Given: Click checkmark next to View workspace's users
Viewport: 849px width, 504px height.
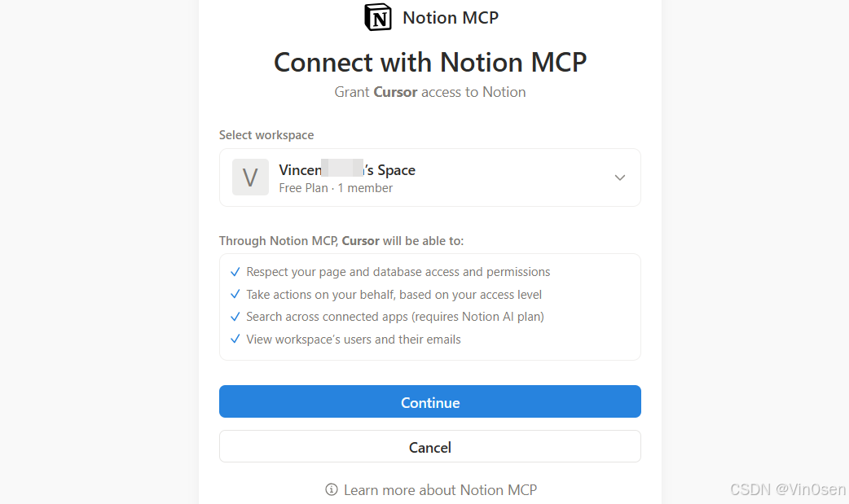Looking at the screenshot, I should tap(235, 339).
